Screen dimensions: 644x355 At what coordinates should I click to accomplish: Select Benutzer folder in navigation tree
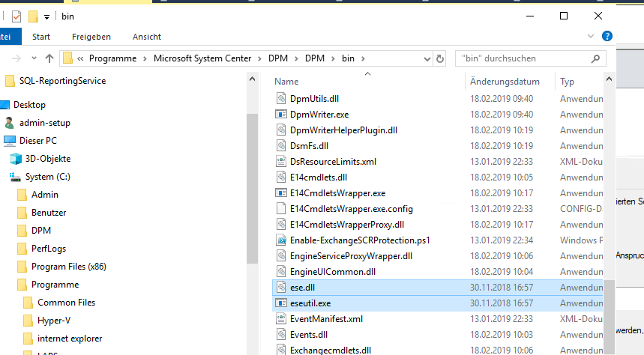(x=49, y=213)
